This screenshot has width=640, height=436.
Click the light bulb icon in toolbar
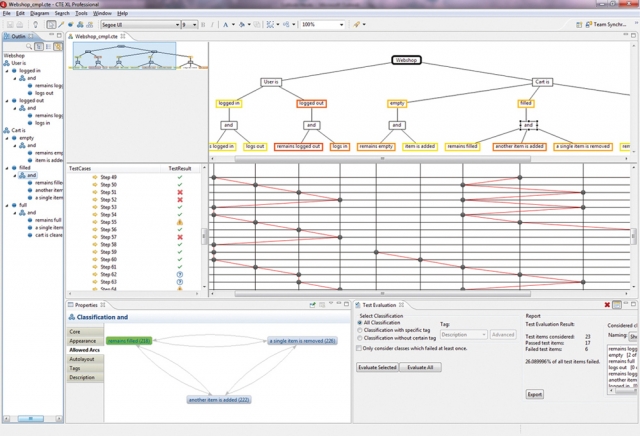(36, 24)
